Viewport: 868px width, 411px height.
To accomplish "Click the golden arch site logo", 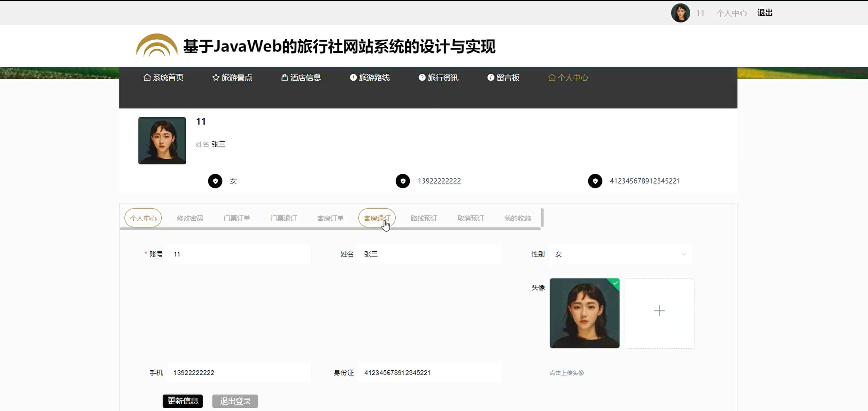I will [x=157, y=45].
